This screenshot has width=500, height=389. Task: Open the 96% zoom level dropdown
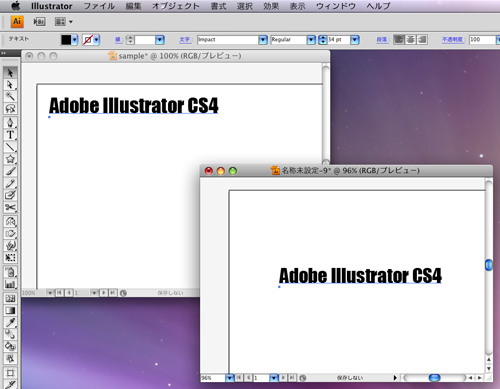coord(230,378)
